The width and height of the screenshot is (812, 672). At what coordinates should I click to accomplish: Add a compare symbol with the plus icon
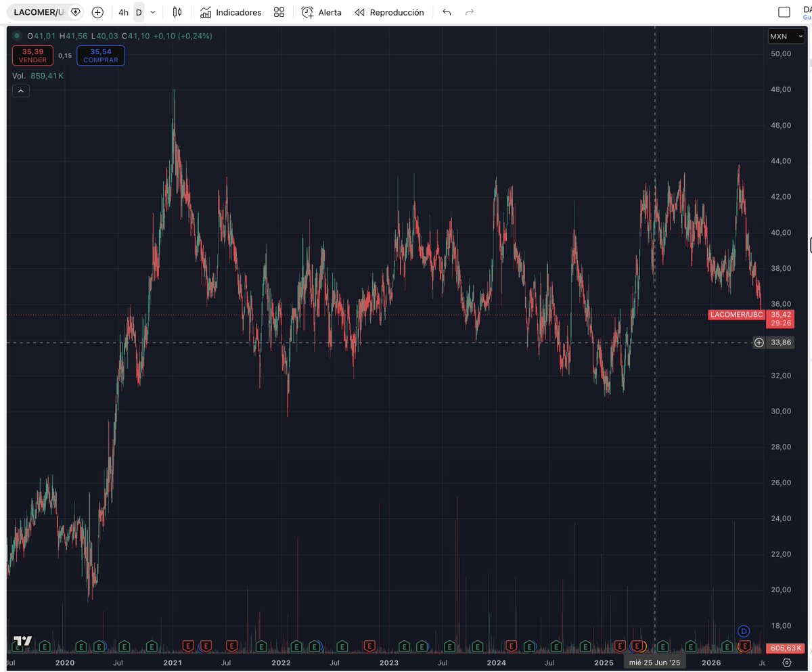[97, 12]
